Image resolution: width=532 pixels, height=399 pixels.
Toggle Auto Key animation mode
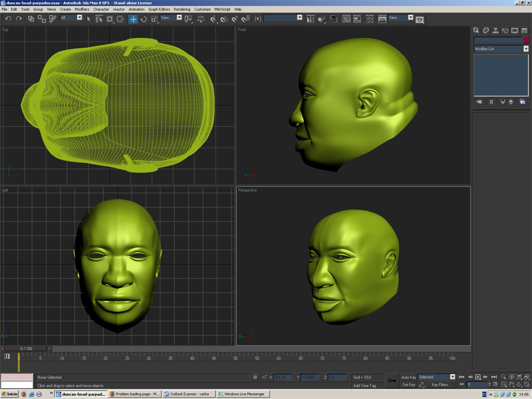pyautogui.click(x=408, y=377)
